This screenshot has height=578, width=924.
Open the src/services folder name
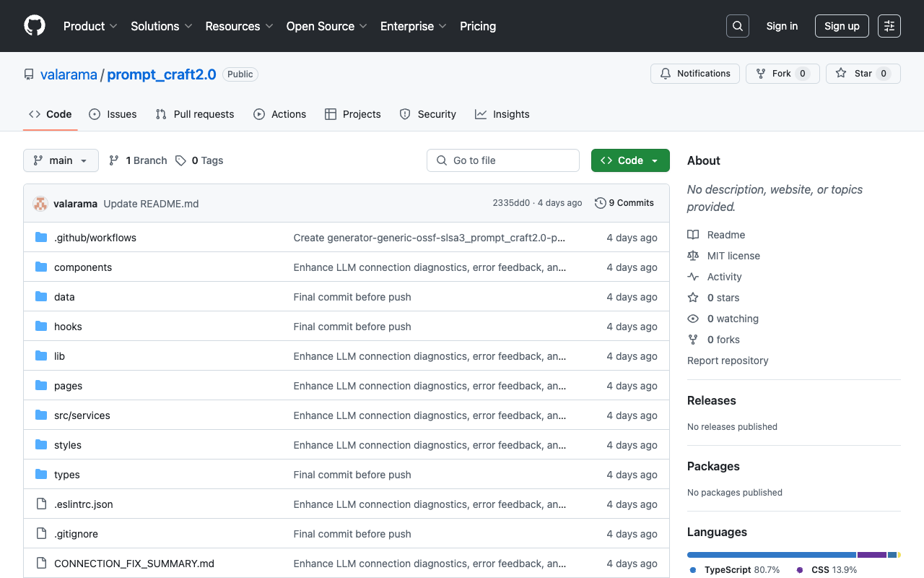click(82, 415)
